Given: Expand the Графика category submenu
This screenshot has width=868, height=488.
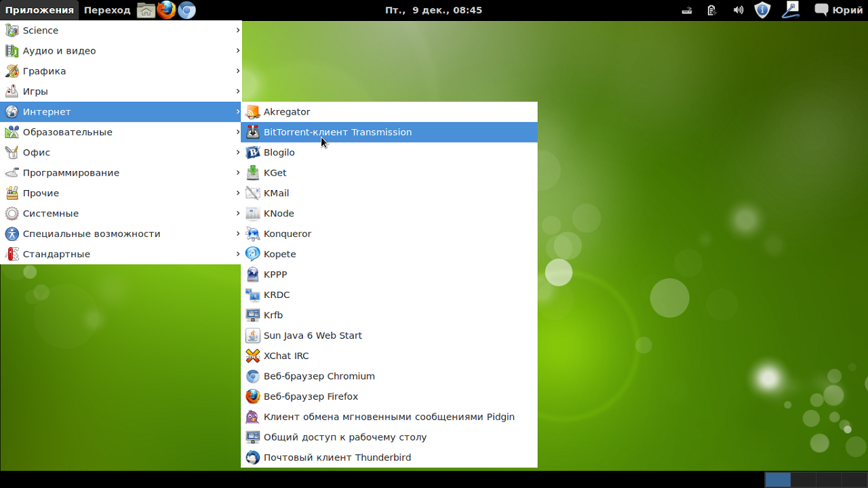Looking at the screenshot, I should tap(121, 71).
